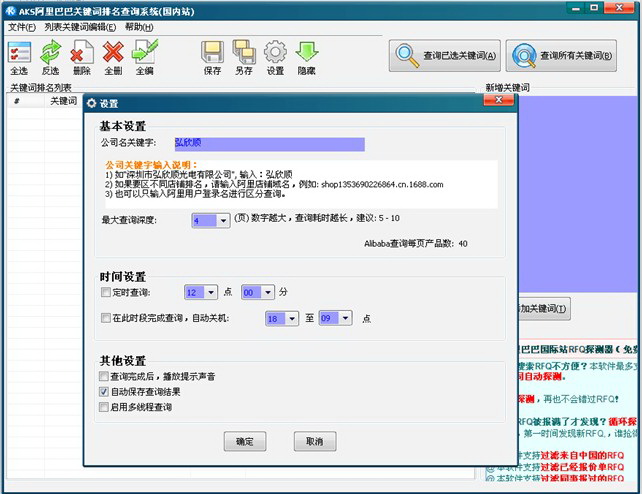Image resolution: width=642 pixels, height=494 pixels.
Task: Enable 查询完成后，播放提示声音 checkbox
Action: 104,376
